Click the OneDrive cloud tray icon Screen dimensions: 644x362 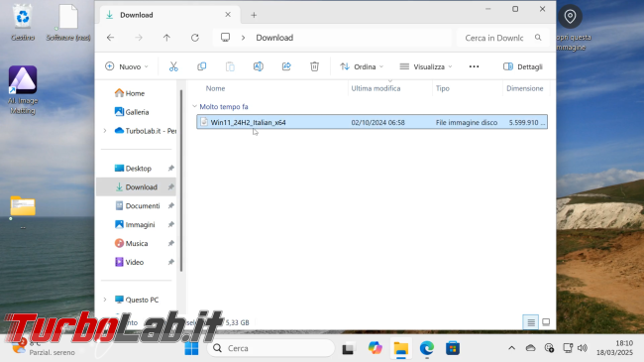tap(531, 348)
